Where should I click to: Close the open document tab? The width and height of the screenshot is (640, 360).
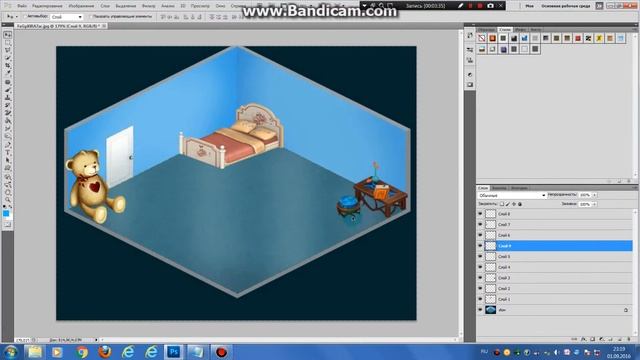point(104,26)
